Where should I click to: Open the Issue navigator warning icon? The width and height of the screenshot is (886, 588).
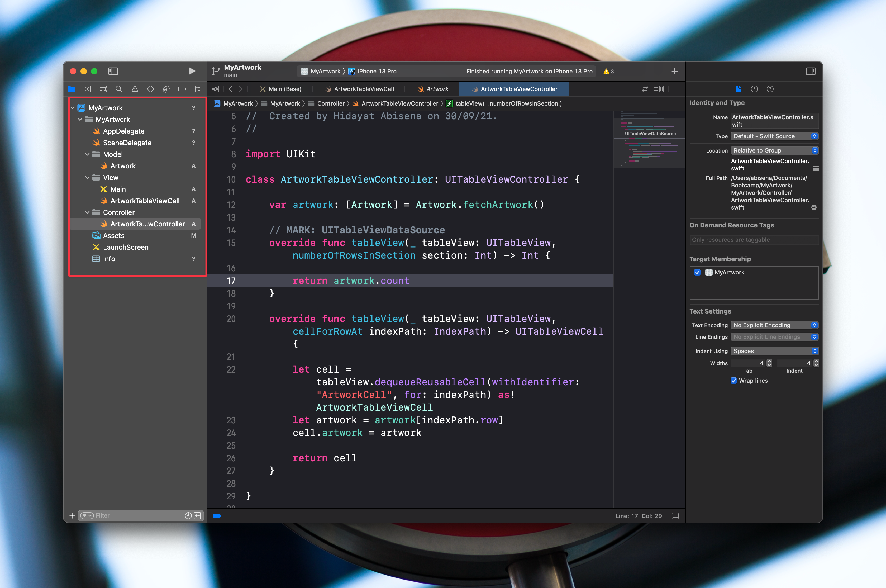(x=135, y=89)
